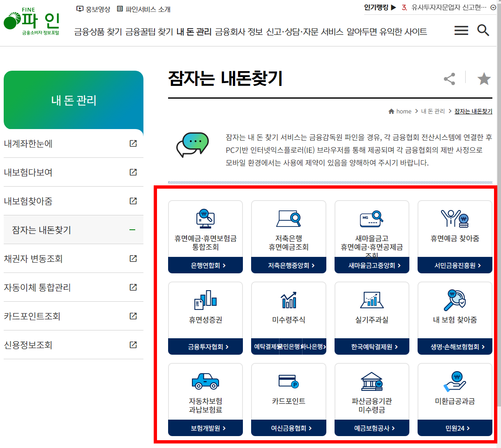Bookmark page with the star icon
Screen dimensions: 501x448
484,79
